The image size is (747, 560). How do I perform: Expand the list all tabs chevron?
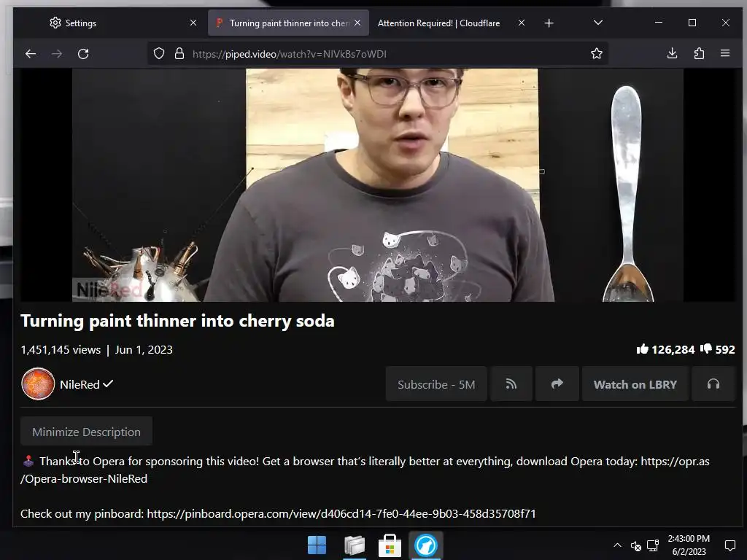tap(598, 23)
